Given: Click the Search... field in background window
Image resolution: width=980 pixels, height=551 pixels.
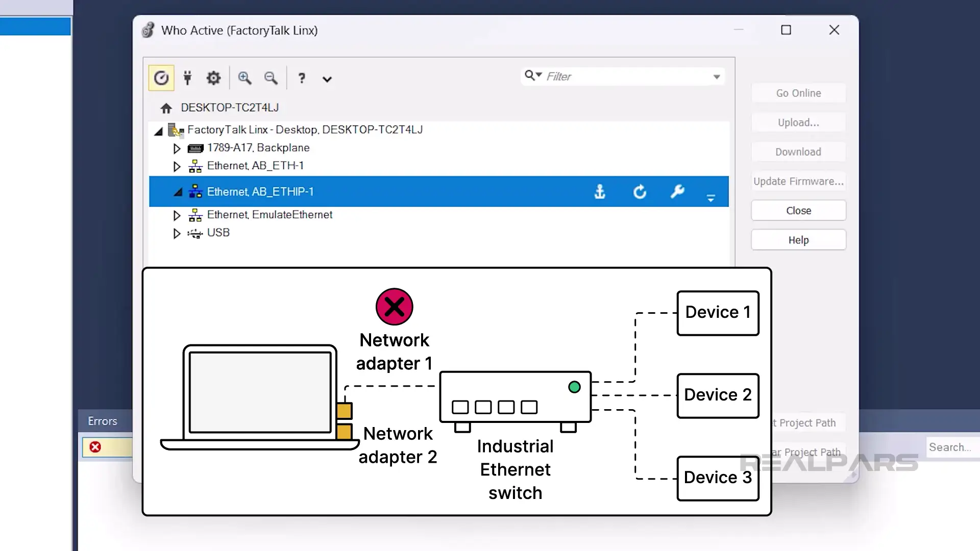Looking at the screenshot, I should pos(952,447).
